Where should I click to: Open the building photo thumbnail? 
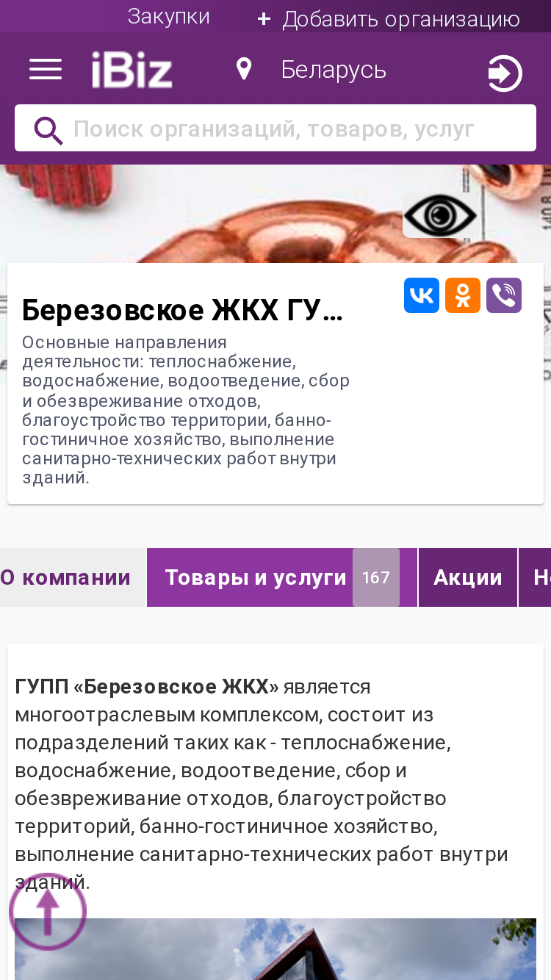point(275,949)
